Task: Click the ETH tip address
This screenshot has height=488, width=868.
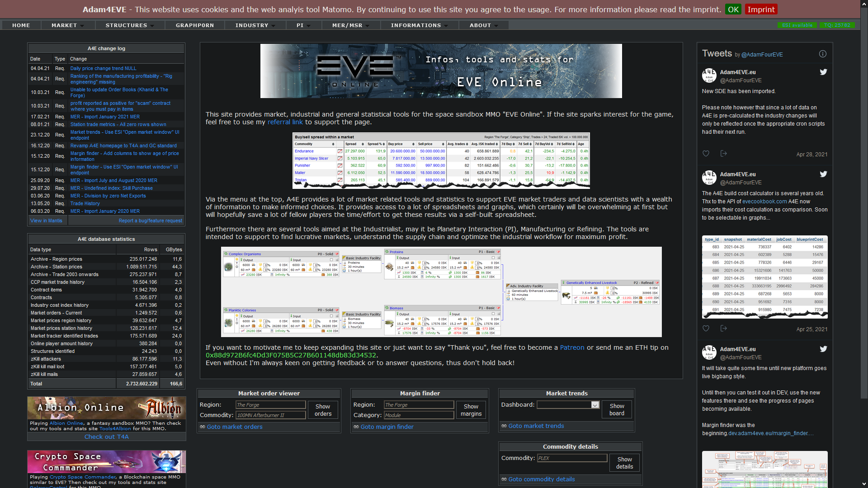Action: pos(291,355)
